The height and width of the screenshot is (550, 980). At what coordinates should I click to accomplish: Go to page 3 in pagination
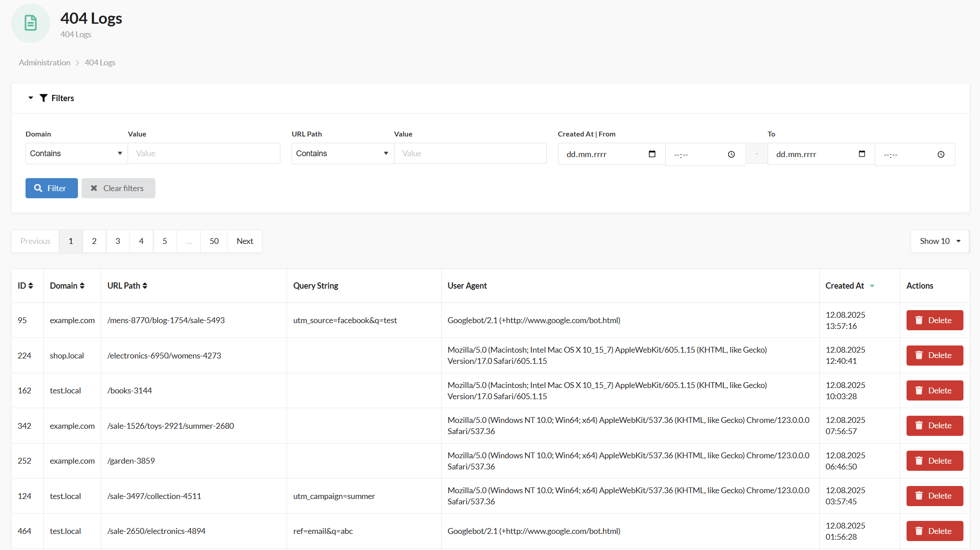118,241
